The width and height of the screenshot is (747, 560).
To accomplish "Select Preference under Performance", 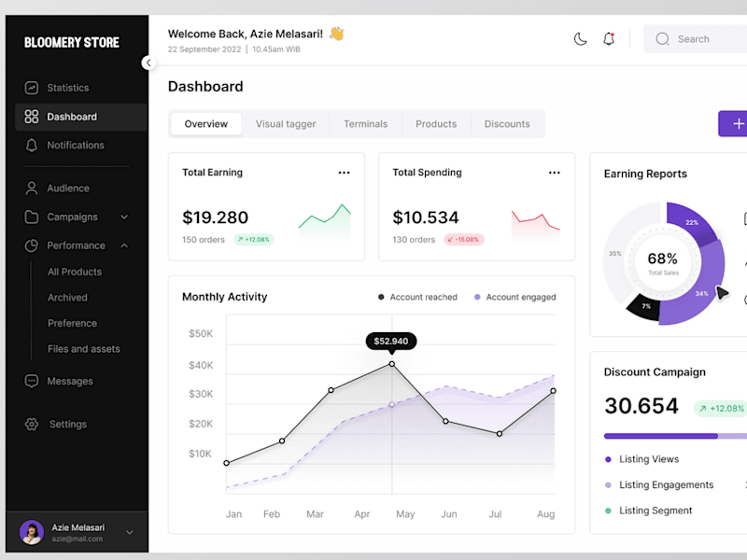I will [x=72, y=323].
